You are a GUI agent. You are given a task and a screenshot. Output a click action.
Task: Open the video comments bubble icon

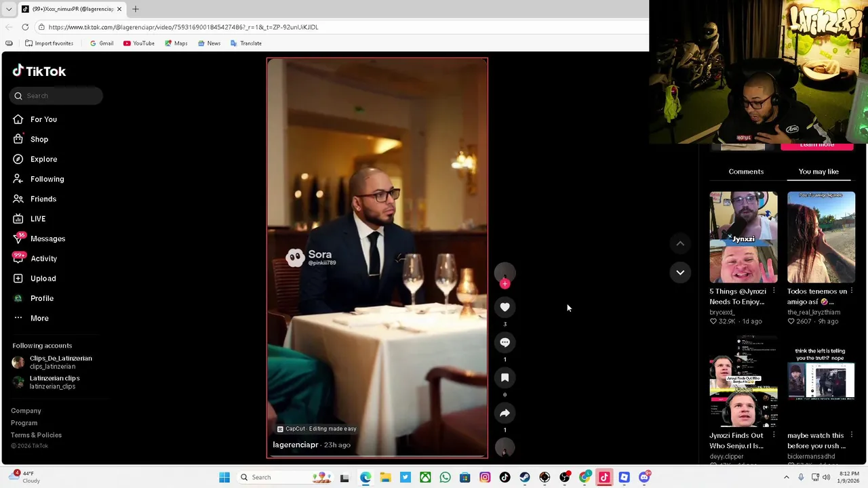pyautogui.click(x=505, y=342)
